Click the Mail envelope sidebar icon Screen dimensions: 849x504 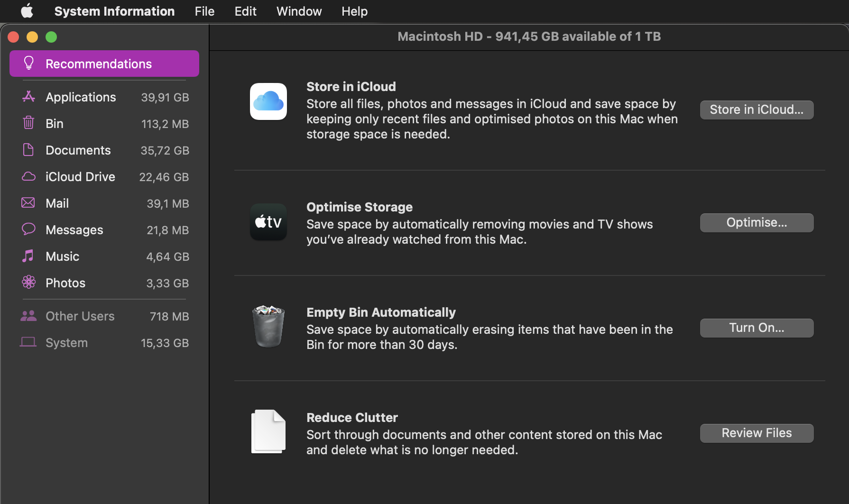28,203
